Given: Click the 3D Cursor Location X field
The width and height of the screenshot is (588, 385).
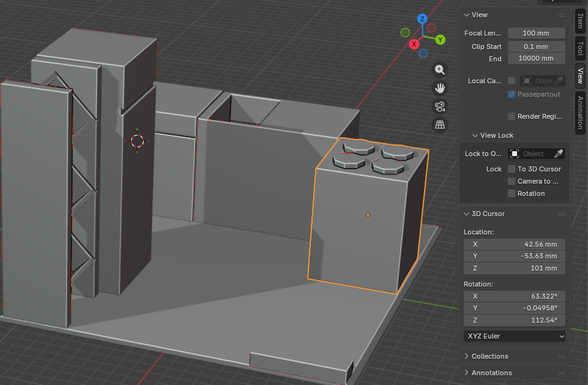Looking at the screenshot, I should click(514, 244).
